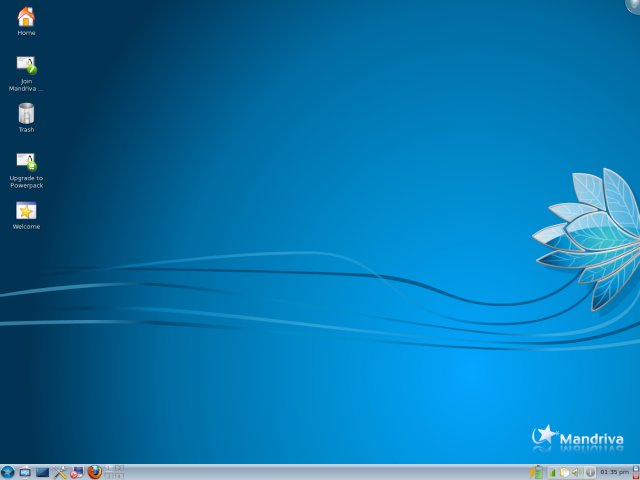Launch the Upgrade to Powerpack shortcut

point(27,162)
